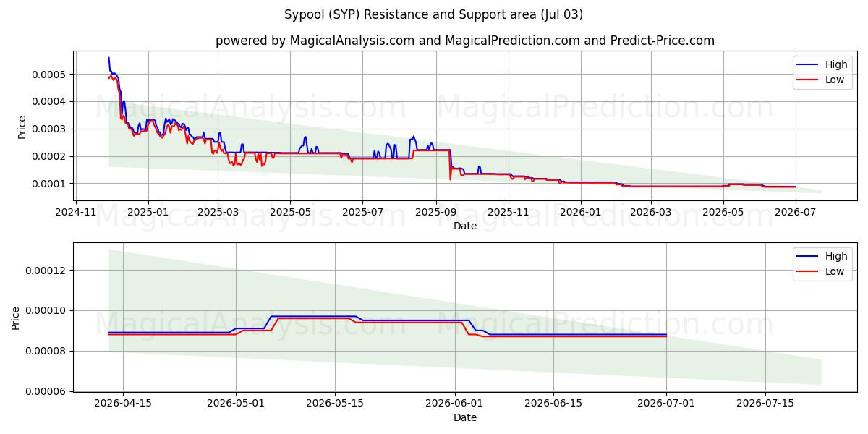Click the '2025-03' x-axis tick label
This screenshot has width=868, height=434.
(218, 212)
